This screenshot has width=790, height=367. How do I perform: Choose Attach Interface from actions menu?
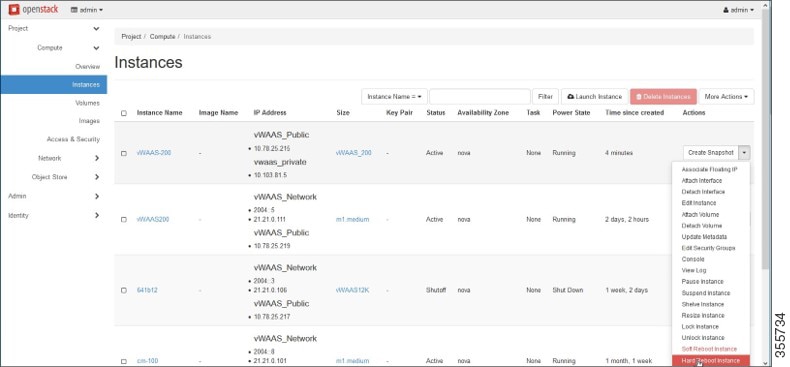[701, 180]
